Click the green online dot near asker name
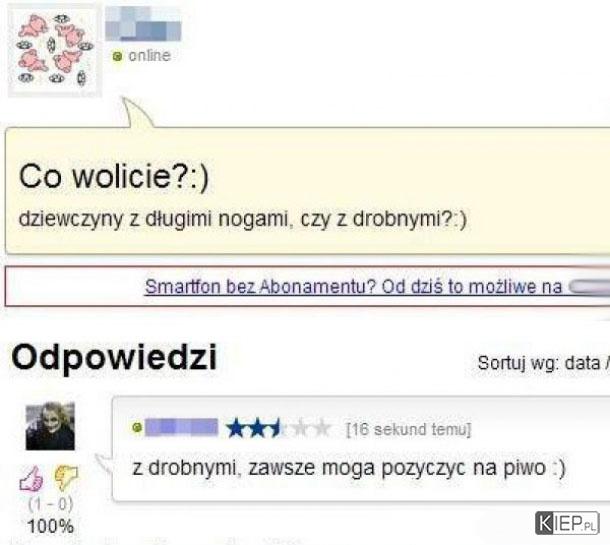The height and width of the screenshot is (545, 610). 117,56
